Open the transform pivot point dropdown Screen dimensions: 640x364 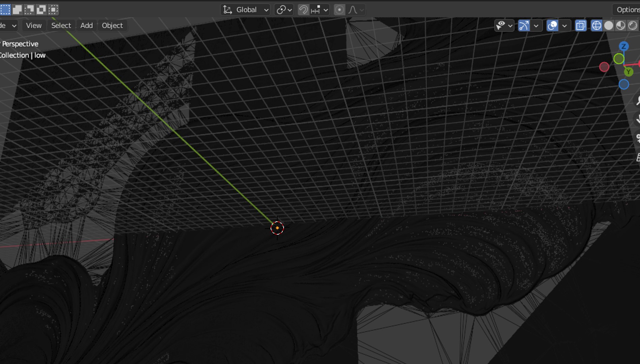coord(284,10)
